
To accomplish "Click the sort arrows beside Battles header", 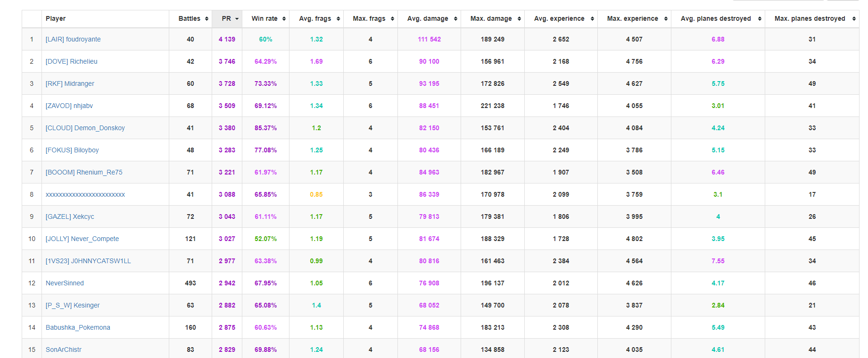I will [207, 19].
